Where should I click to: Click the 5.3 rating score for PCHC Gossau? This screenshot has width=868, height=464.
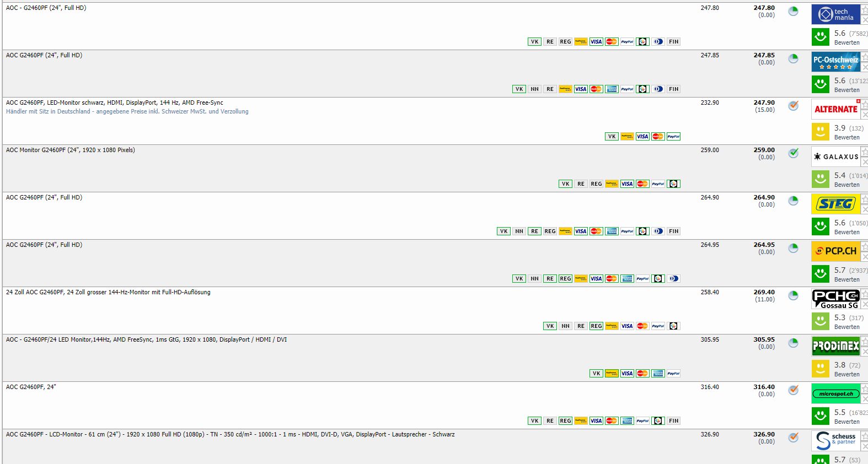[840, 318]
